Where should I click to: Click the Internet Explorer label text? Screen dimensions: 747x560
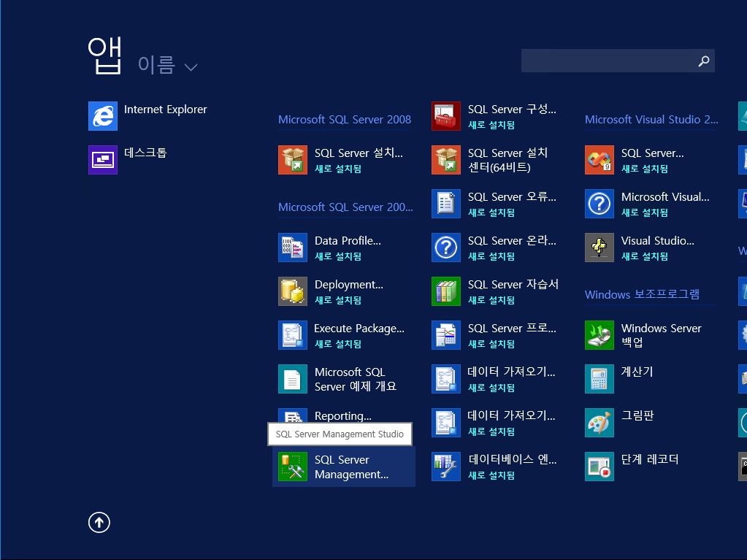pyautogui.click(x=165, y=109)
